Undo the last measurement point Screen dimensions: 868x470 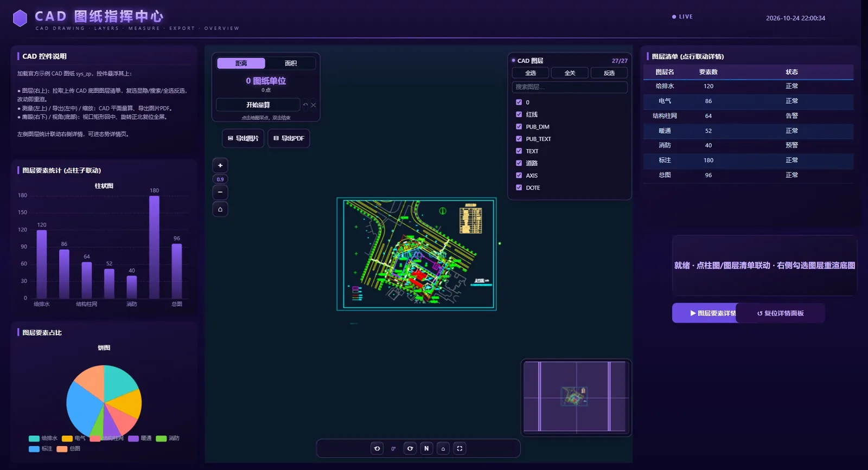point(305,105)
